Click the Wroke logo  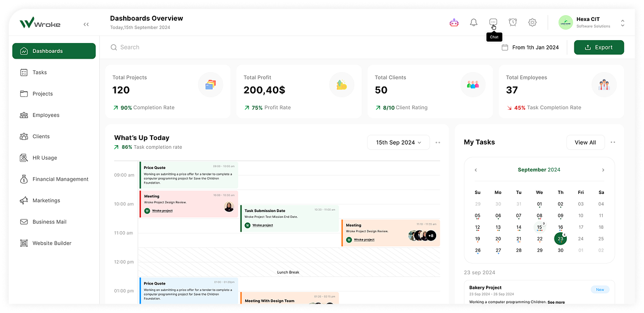click(x=40, y=24)
